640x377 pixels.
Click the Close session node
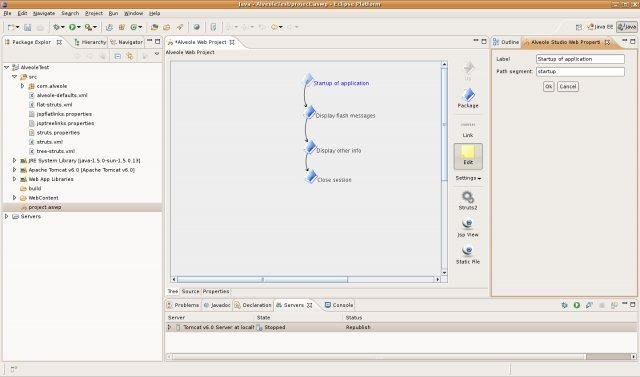(x=329, y=178)
